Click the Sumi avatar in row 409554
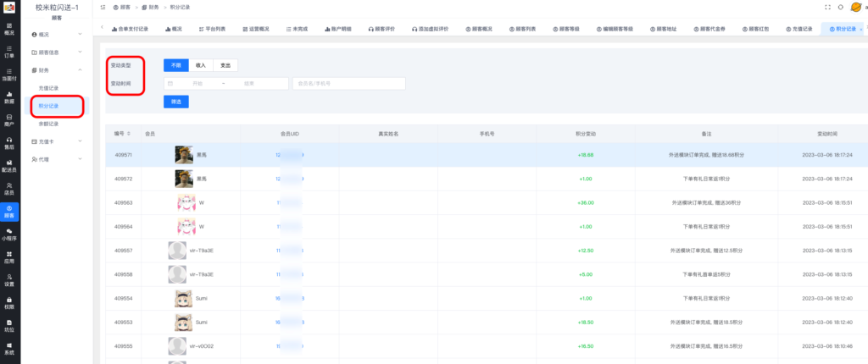Screen dimensions: 868x364 (x=184, y=298)
